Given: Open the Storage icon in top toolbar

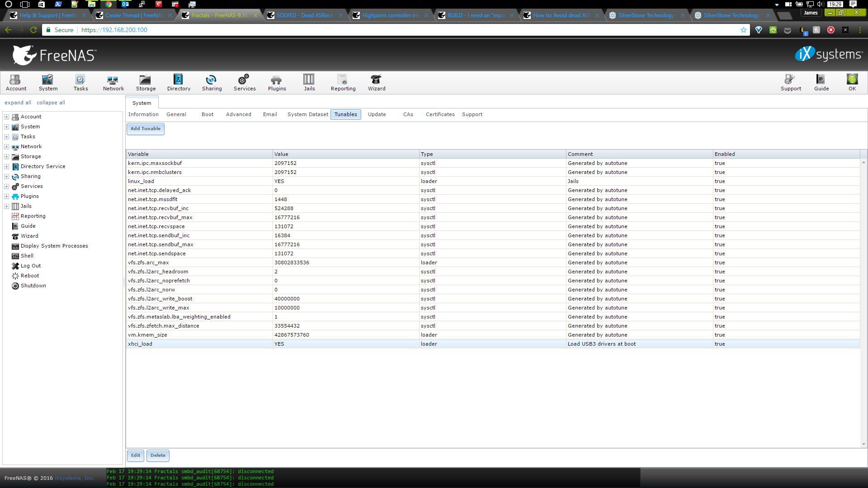Looking at the screenshot, I should (146, 83).
